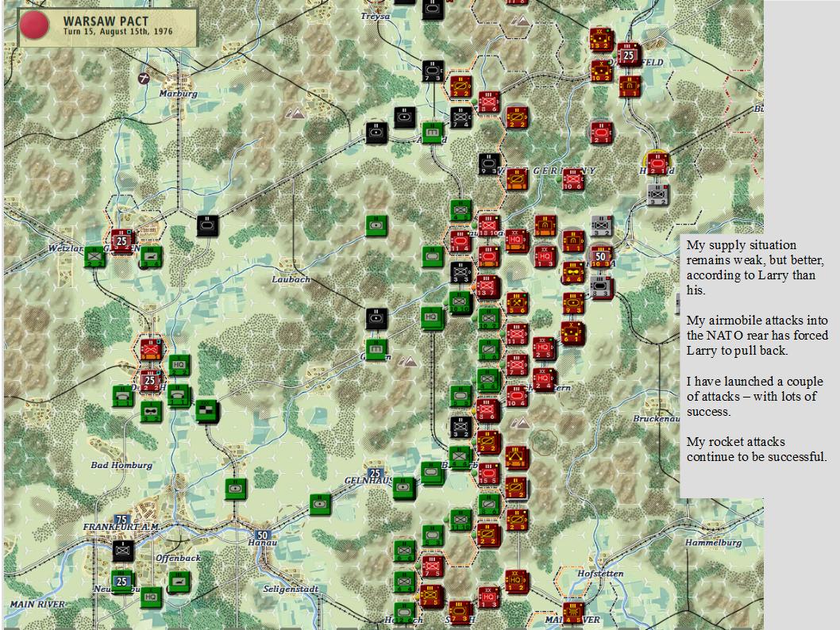840x630 pixels.
Task: Click the 'My rocket attacks continue' paragraph
Action: click(x=757, y=449)
